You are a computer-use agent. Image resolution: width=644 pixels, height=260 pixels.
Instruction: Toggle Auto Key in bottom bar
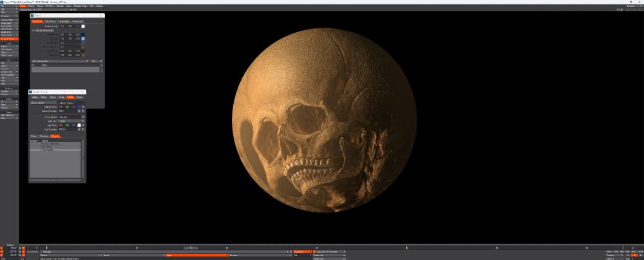pyautogui.click(x=315, y=252)
